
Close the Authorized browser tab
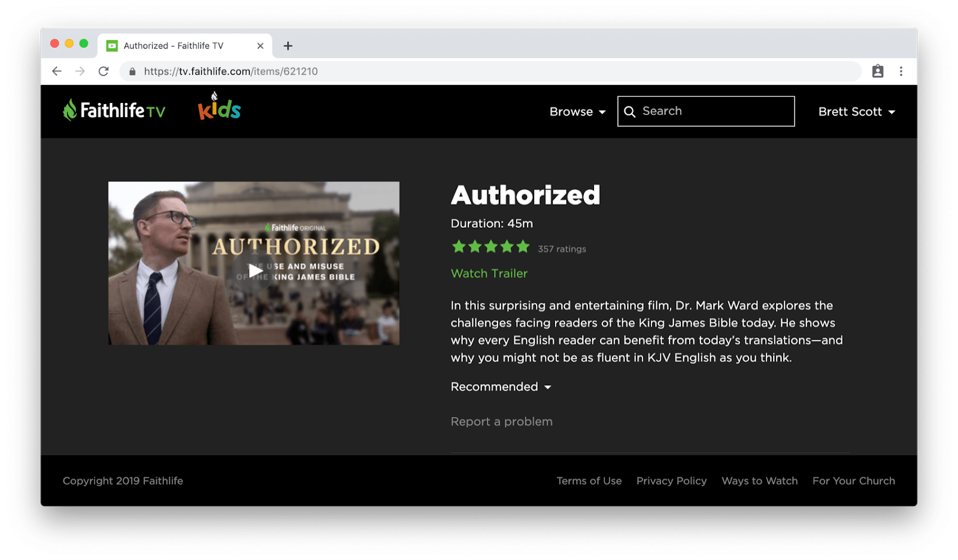260,45
